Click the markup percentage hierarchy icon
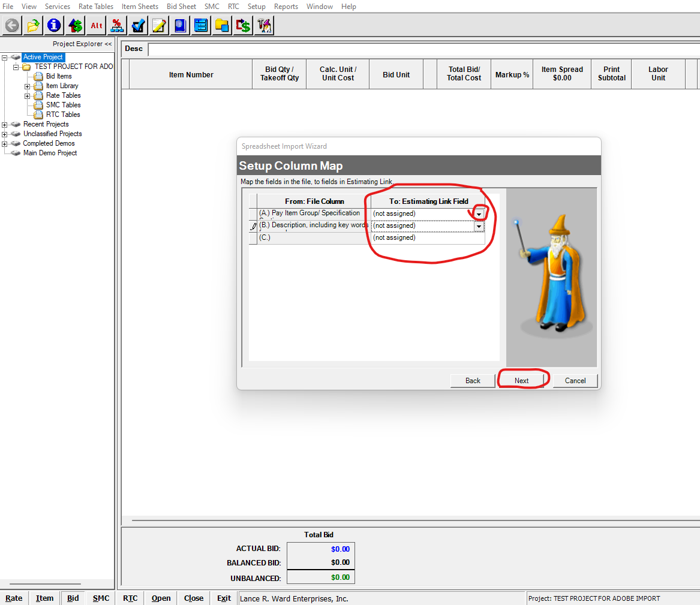Image resolution: width=700 pixels, height=605 pixels. coord(116,25)
